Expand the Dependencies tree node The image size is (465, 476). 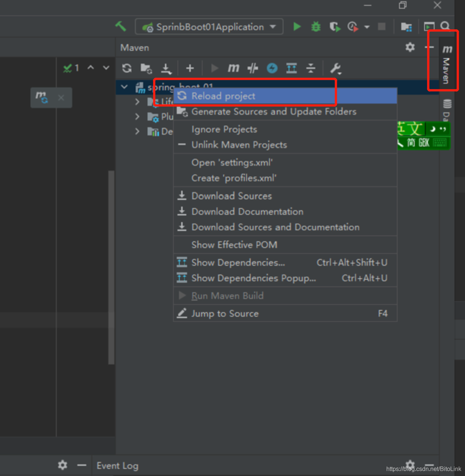tap(137, 131)
